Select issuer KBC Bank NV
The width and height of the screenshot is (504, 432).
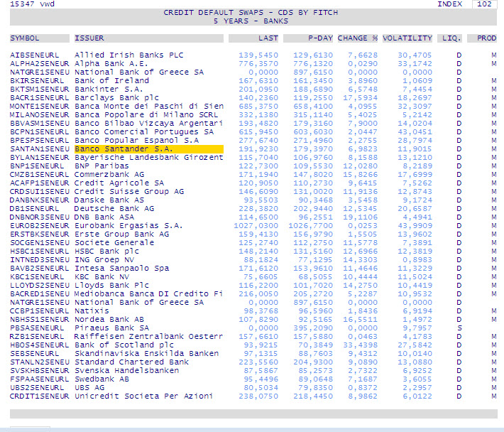(102, 276)
